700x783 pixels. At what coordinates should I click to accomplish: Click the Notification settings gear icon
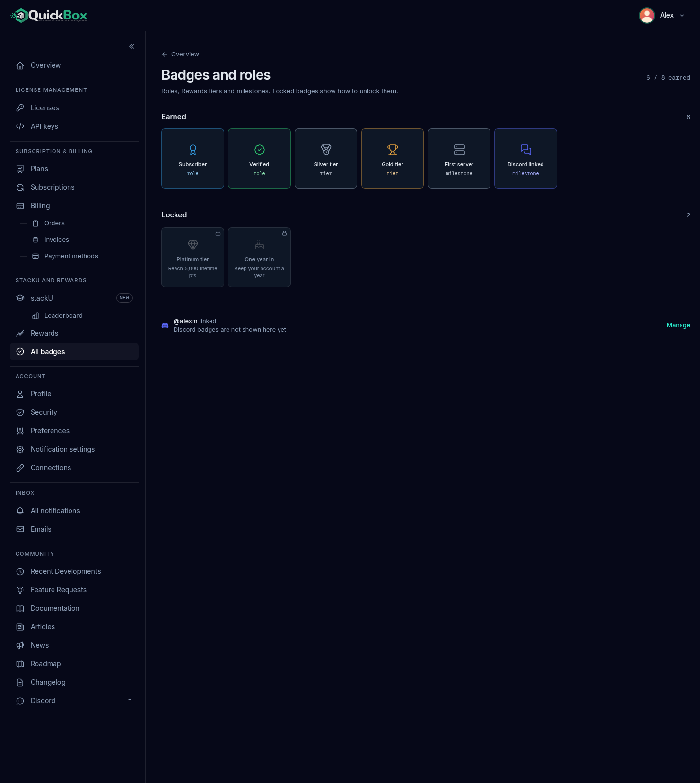pos(20,449)
